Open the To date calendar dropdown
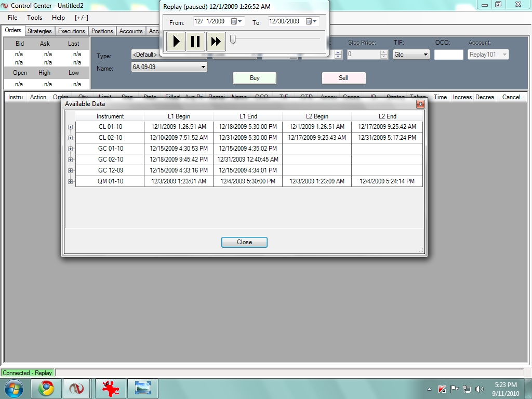532x399 pixels. (312, 21)
